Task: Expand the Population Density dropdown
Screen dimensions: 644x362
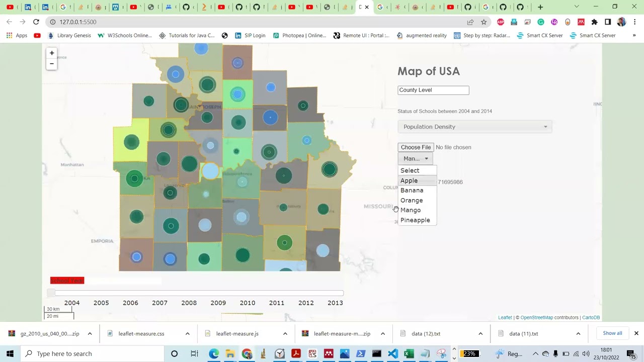Action: (474, 127)
